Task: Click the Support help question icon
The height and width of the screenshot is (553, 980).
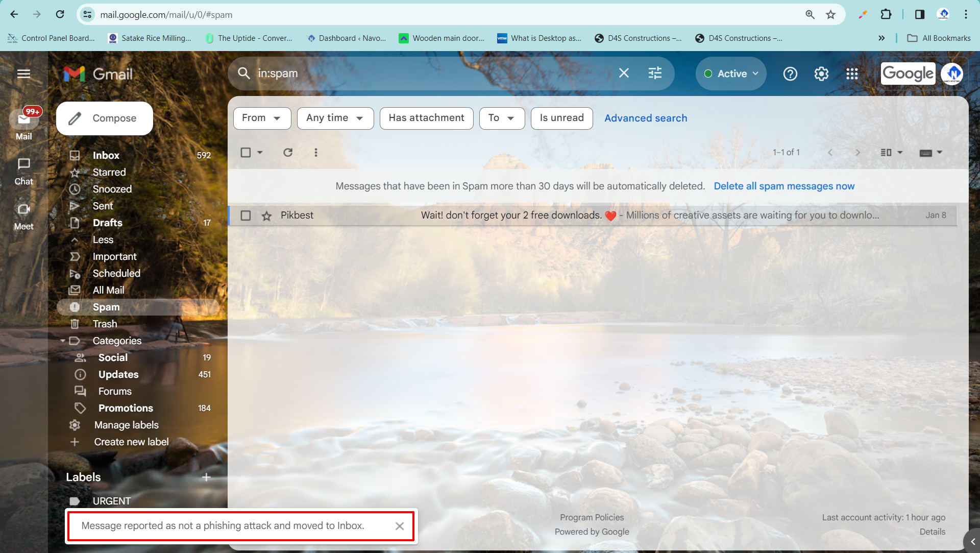Action: coord(790,74)
